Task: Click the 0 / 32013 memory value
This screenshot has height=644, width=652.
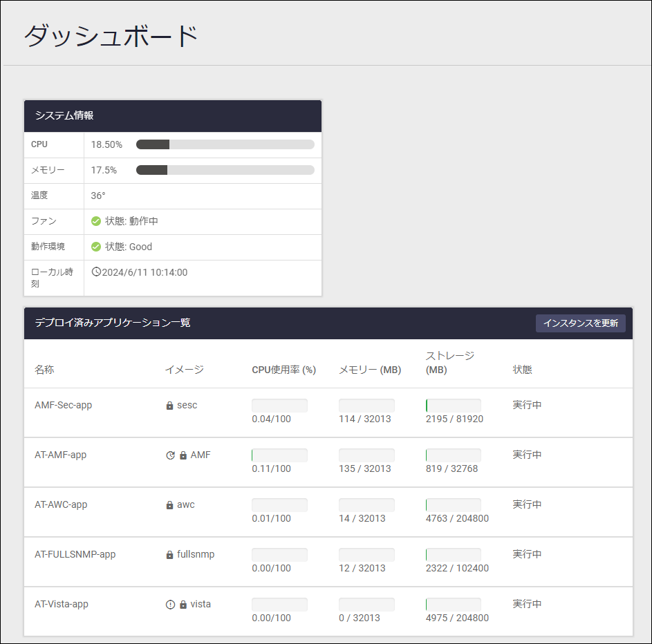Action: (x=360, y=618)
